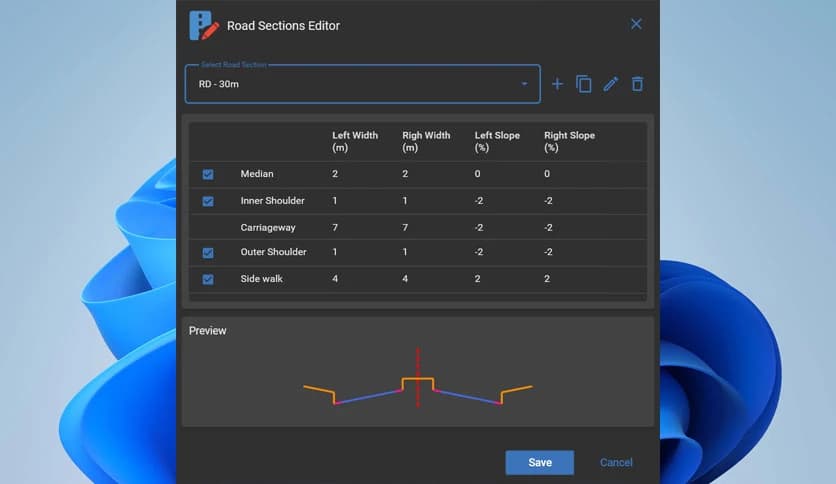Click the Road Sections Editor logo icon

(x=204, y=26)
